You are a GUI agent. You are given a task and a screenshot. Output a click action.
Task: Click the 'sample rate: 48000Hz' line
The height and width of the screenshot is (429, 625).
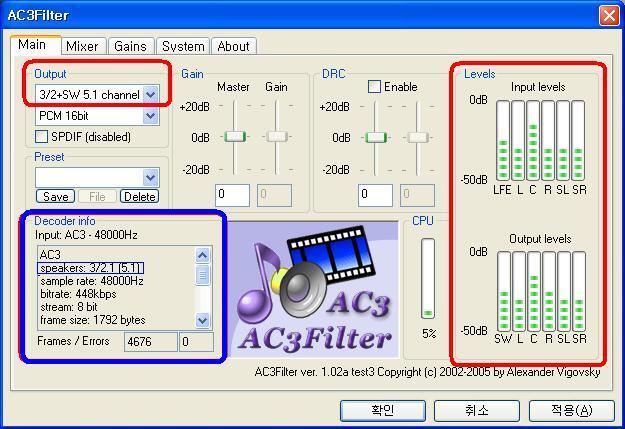(x=92, y=281)
